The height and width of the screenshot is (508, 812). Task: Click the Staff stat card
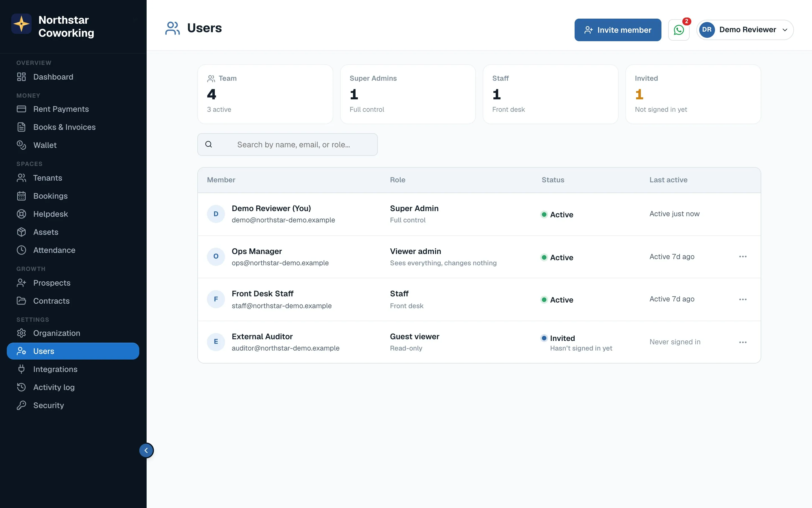tap(550, 95)
